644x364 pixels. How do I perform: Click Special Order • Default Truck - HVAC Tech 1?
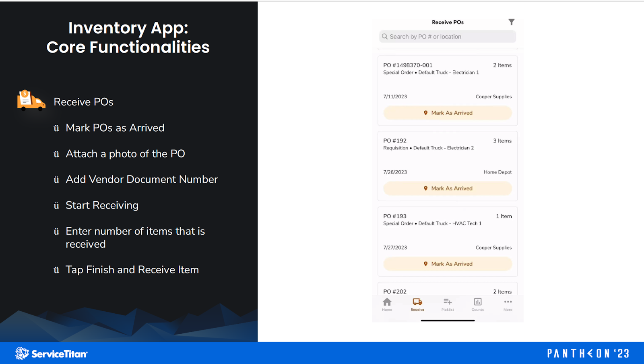click(x=432, y=223)
